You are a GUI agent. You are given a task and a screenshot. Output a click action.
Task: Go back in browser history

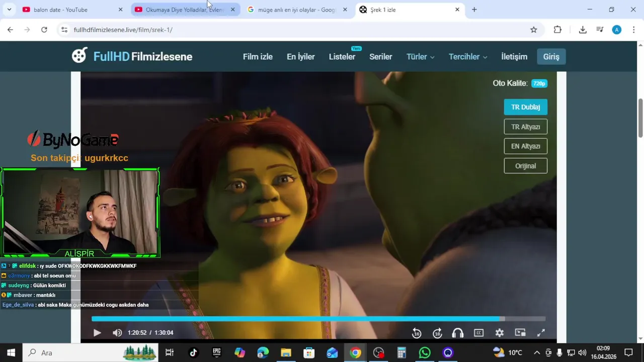[x=10, y=30]
